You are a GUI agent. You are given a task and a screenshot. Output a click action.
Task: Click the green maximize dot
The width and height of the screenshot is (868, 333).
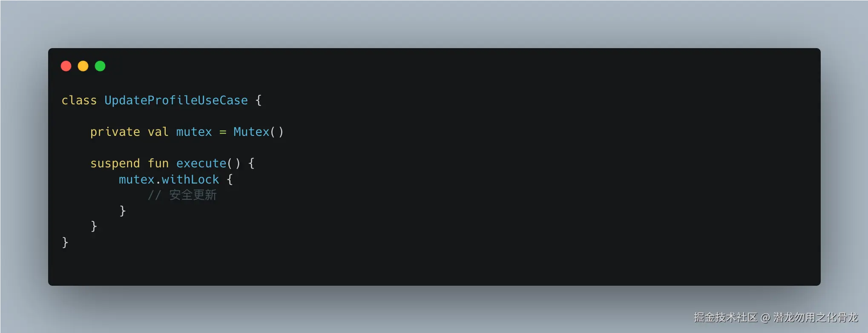coord(100,66)
